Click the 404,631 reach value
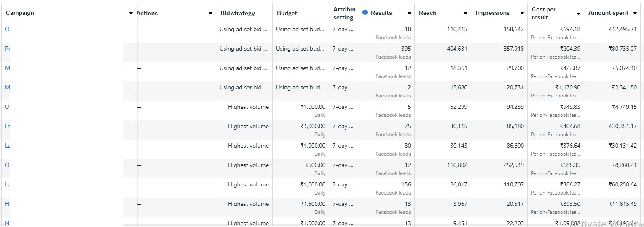 click(x=457, y=49)
